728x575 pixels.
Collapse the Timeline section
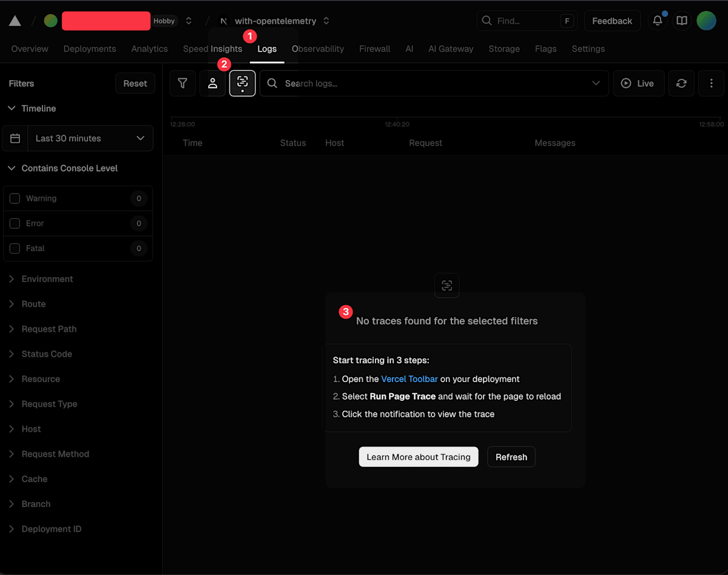point(32,108)
